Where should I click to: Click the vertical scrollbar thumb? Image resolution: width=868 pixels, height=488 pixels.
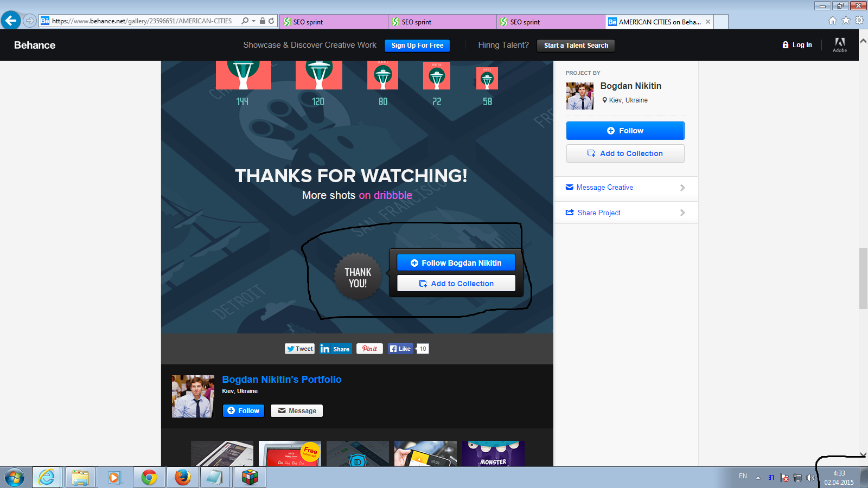pyautogui.click(x=863, y=278)
